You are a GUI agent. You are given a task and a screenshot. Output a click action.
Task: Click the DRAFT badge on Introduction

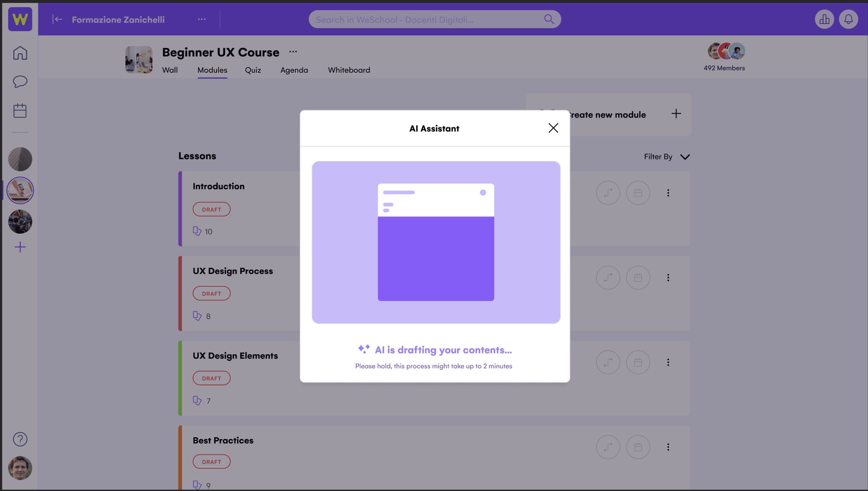pyautogui.click(x=211, y=209)
